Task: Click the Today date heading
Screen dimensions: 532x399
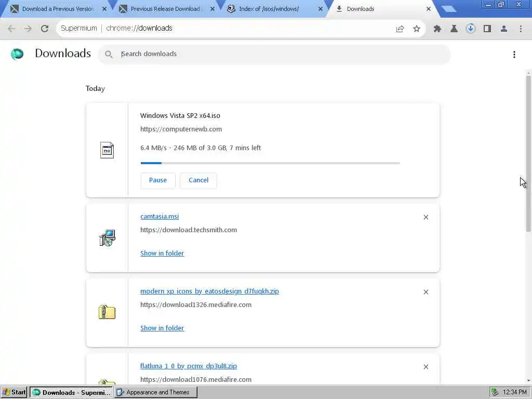Action: pyautogui.click(x=96, y=88)
